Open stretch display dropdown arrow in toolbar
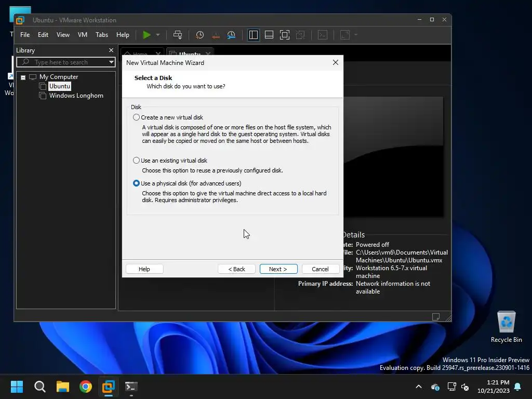532x399 pixels. tap(355, 35)
